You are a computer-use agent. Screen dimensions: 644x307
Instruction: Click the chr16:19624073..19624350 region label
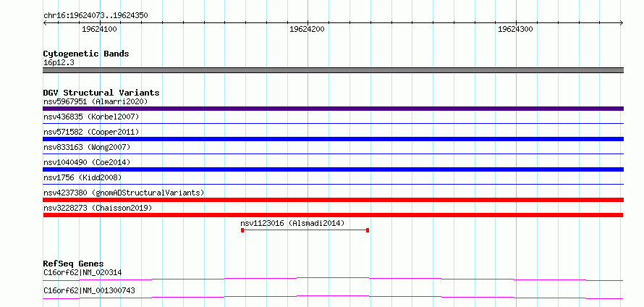click(x=96, y=16)
